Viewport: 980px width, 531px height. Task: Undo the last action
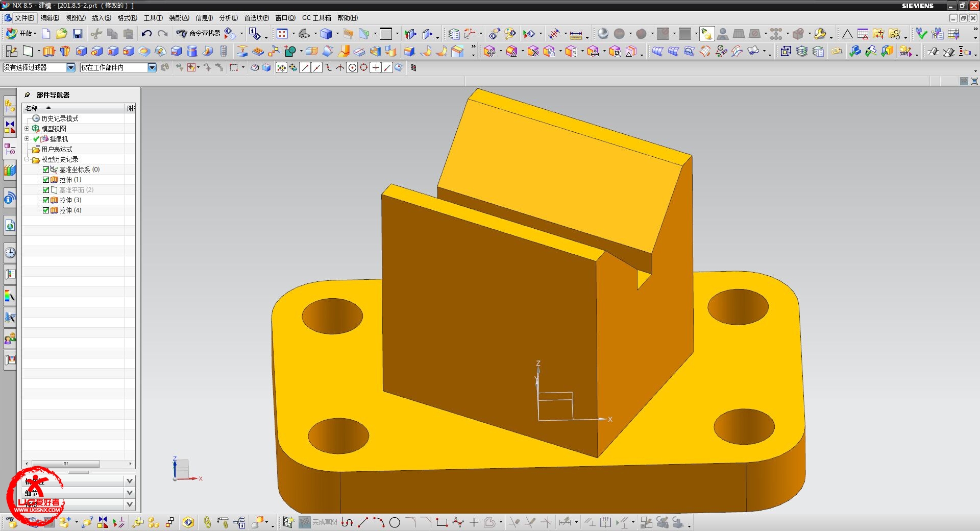tap(146, 34)
